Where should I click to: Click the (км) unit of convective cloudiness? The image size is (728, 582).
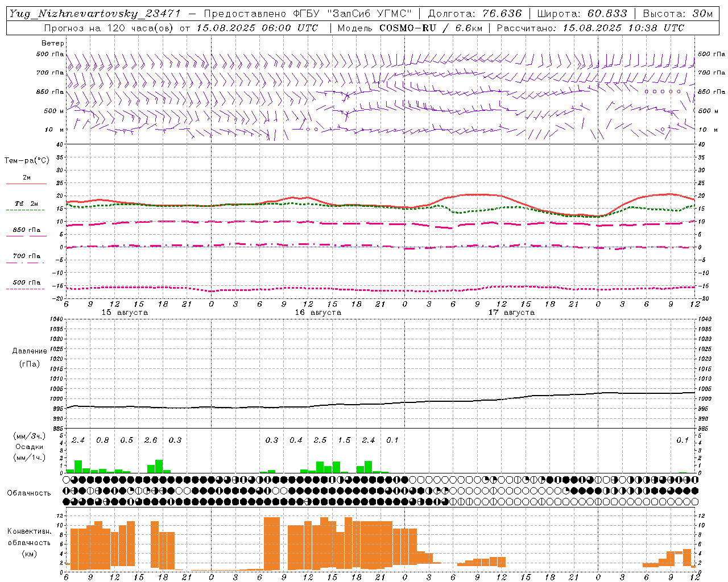(29, 554)
